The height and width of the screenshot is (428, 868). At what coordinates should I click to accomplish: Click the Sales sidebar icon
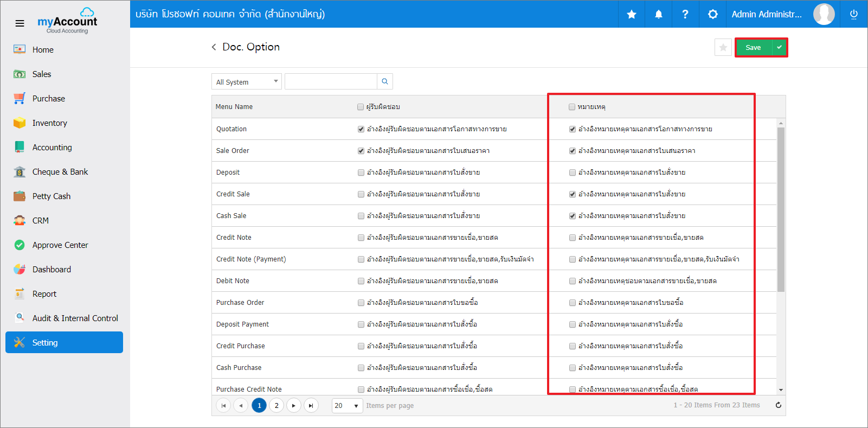(x=20, y=74)
